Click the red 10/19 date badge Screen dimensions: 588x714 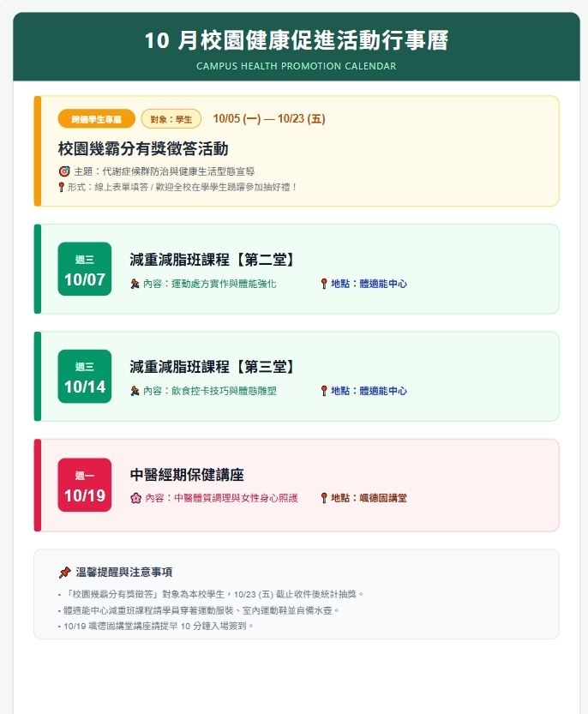pyautogui.click(x=85, y=485)
